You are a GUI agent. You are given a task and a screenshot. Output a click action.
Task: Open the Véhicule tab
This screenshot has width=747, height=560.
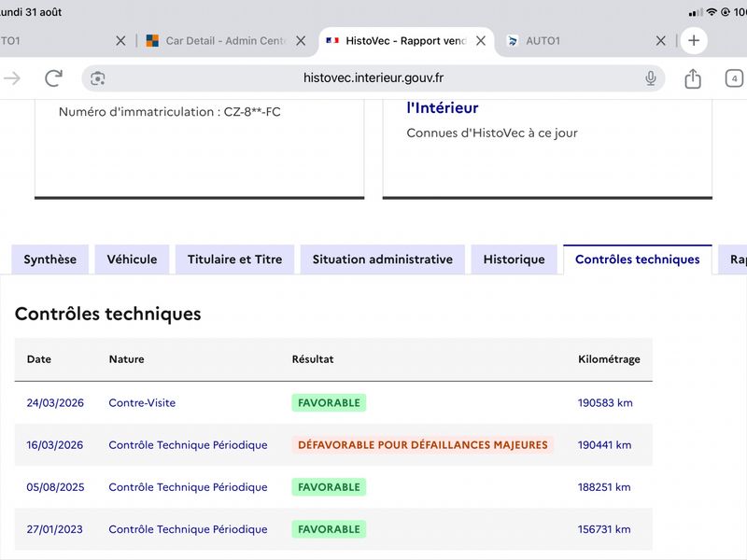[x=132, y=259]
